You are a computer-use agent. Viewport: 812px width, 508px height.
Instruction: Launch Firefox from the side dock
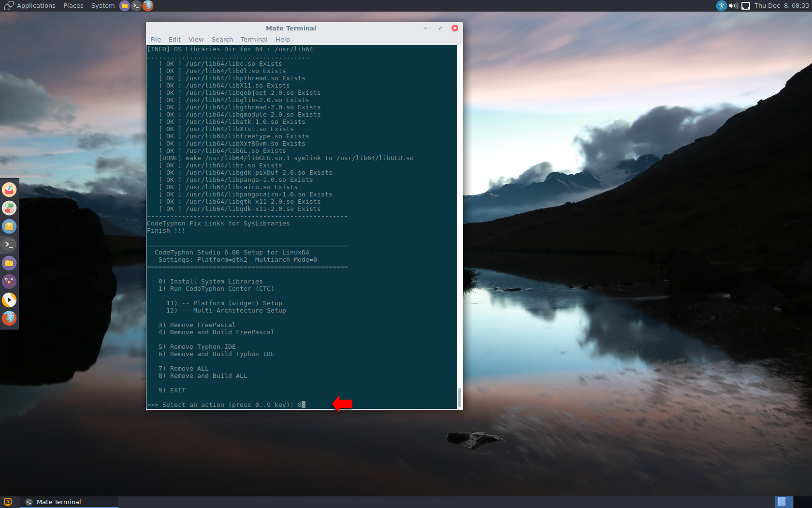[x=9, y=318]
